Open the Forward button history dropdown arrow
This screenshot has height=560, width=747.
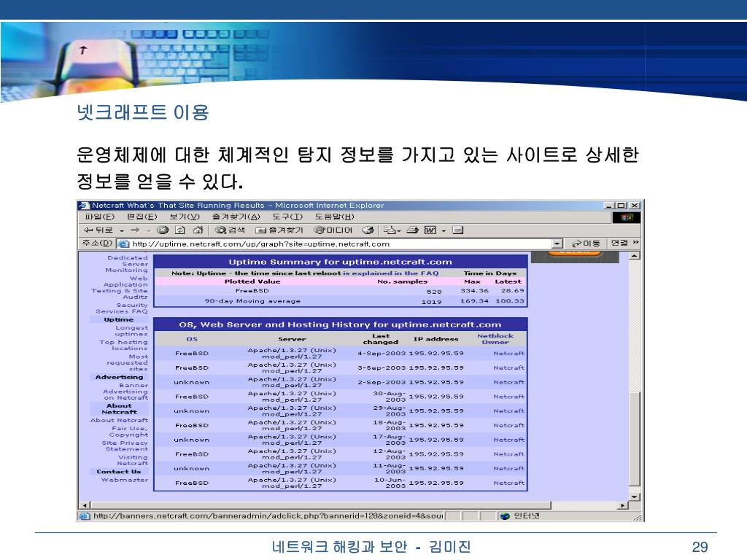(148, 230)
